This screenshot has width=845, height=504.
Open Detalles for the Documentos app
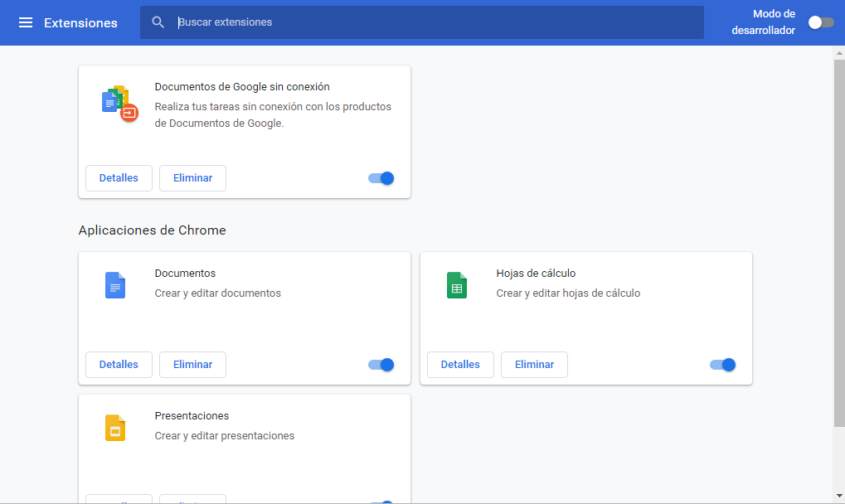tap(119, 365)
